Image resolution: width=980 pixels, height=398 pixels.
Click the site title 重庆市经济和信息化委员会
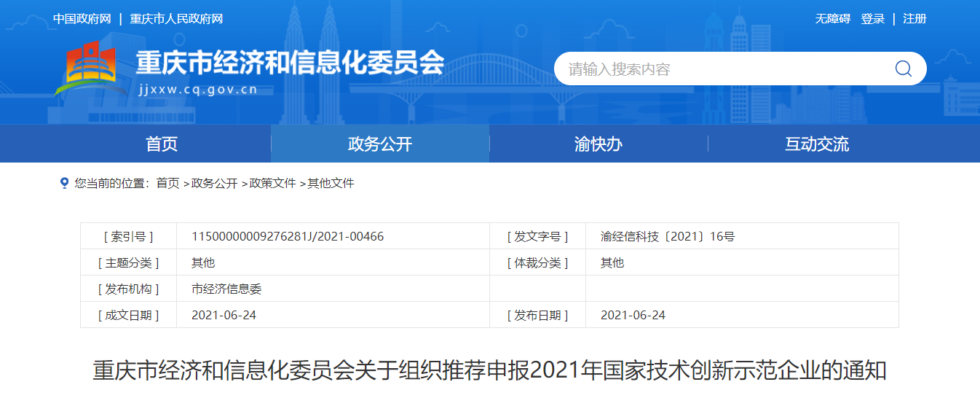click(x=290, y=63)
